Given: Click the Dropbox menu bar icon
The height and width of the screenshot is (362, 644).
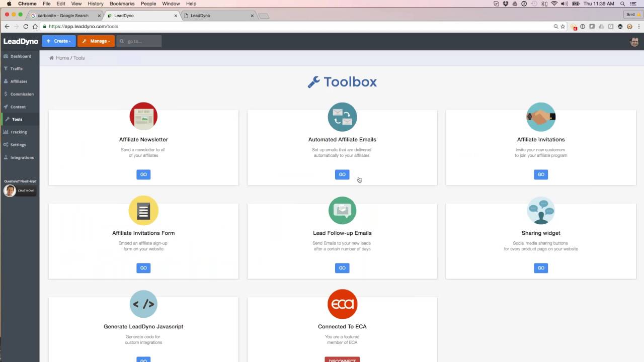Looking at the screenshot, I should coord(505,4).
